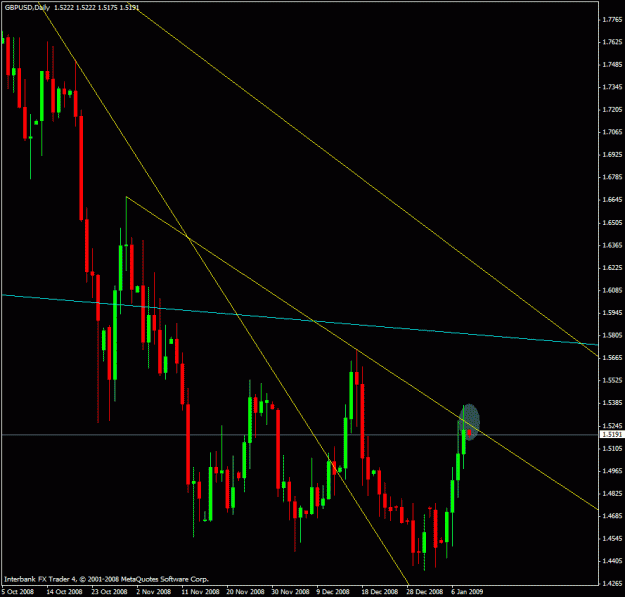
Task: Click the 1.7485 price axis label
Action: (x=612, y=65)
